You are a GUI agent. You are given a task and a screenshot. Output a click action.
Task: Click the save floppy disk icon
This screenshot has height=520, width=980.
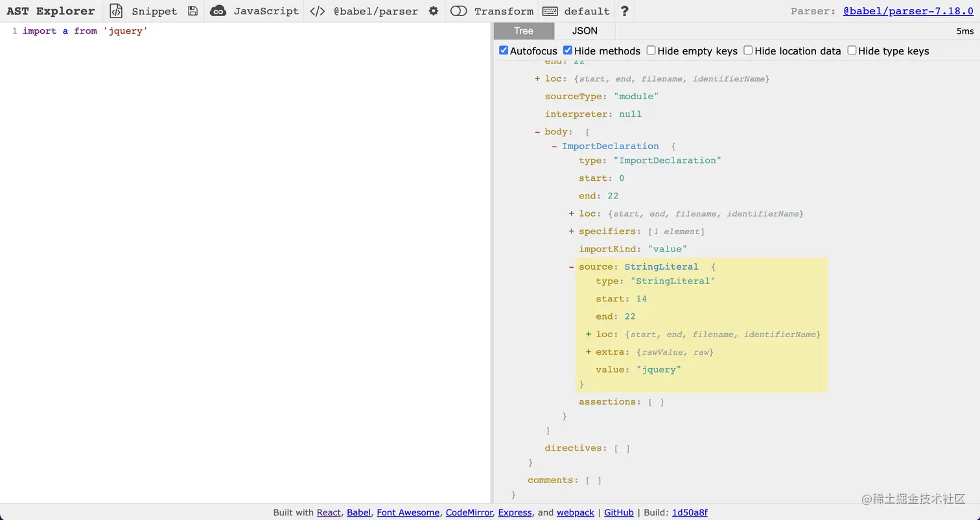[192, 11]
